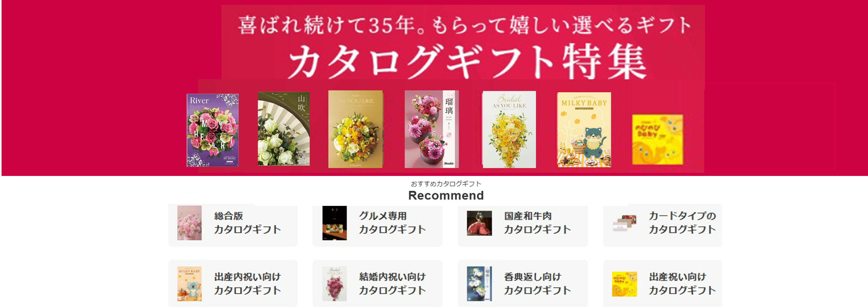Click the Recommend section heading
Screen dimensions: 868x307
click(x=446, y=195)
